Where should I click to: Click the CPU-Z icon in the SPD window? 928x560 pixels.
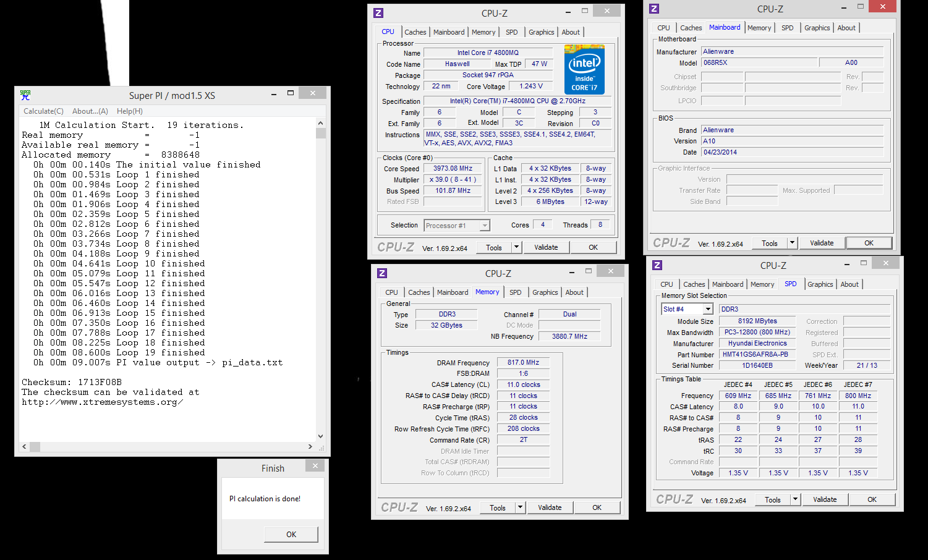point(657,265)
